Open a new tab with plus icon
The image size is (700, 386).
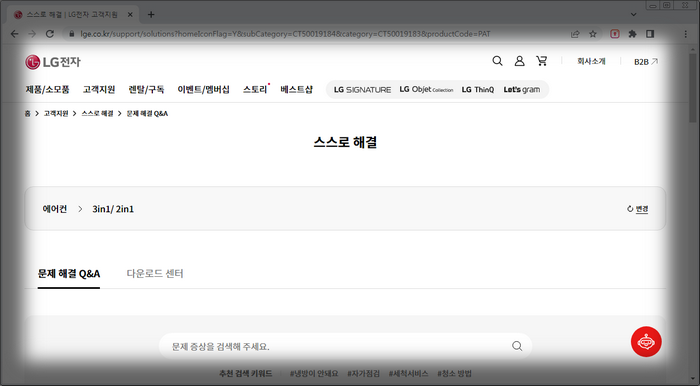pos(151,15)
